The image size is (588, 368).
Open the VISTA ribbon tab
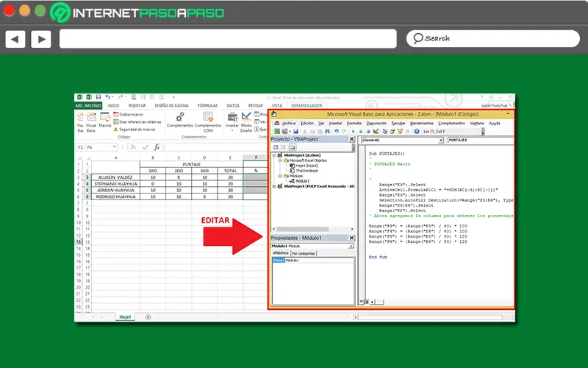277,105
